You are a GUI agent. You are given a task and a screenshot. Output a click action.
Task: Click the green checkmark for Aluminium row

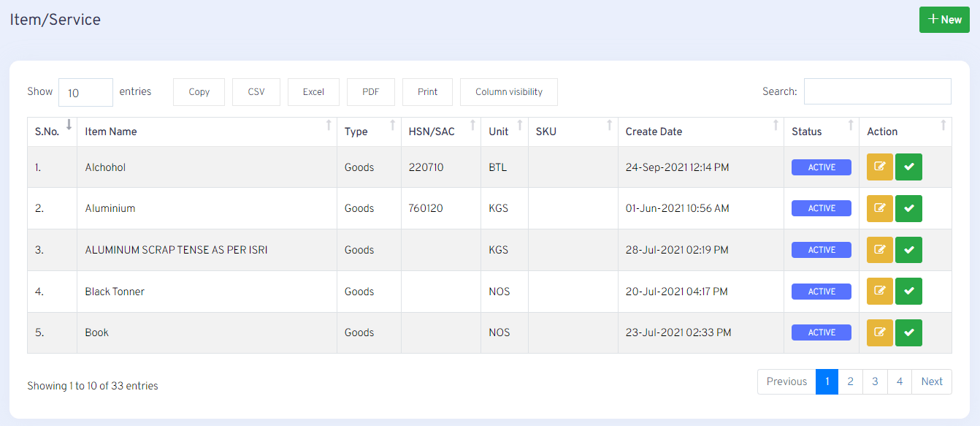pos(908,208)
